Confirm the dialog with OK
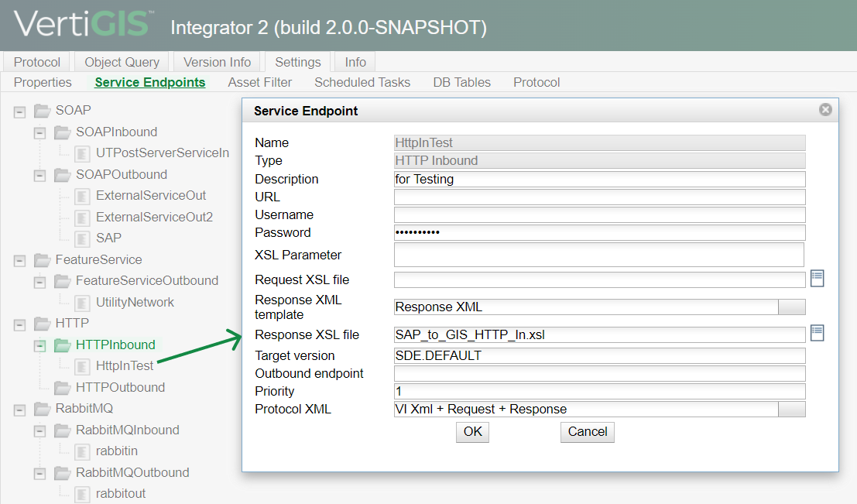Screen dimensions: 857x504 (473, 432)
